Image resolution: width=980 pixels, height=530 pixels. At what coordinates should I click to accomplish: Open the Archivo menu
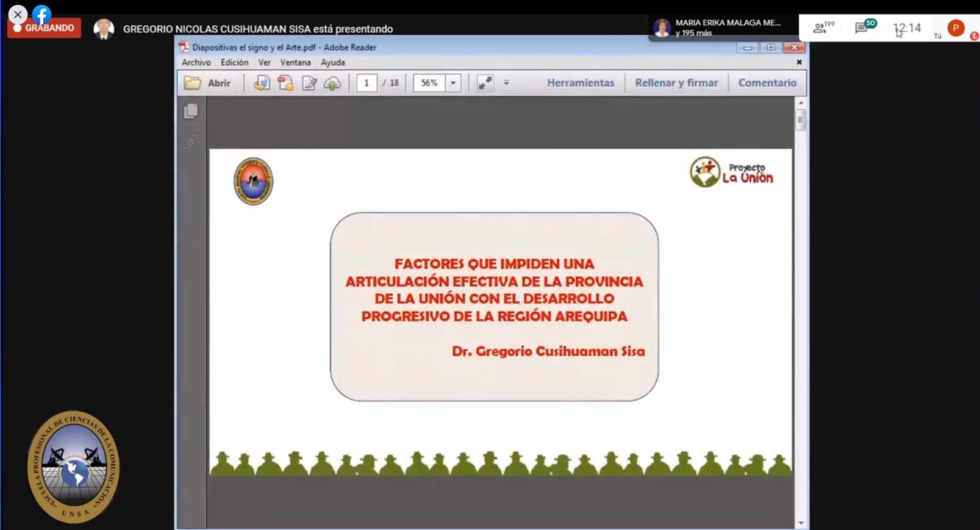click(x=196, y=62)
